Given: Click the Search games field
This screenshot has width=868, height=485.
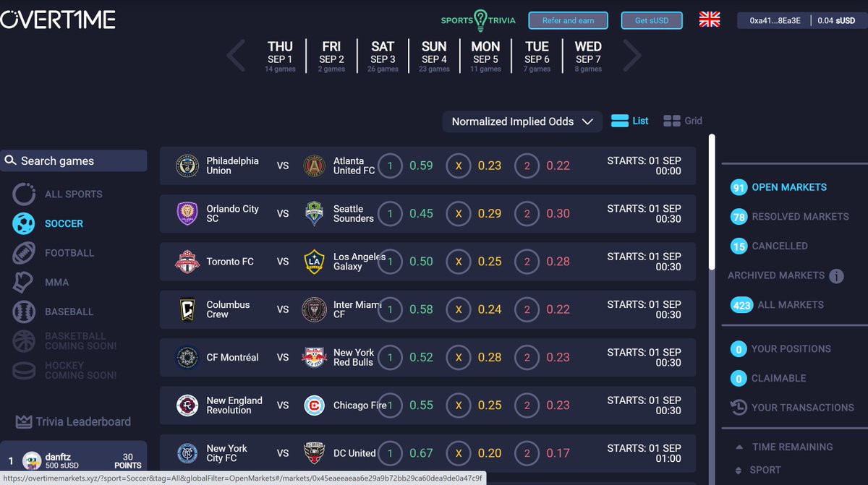Looking at the screenshot, I should tap(73, 160).
